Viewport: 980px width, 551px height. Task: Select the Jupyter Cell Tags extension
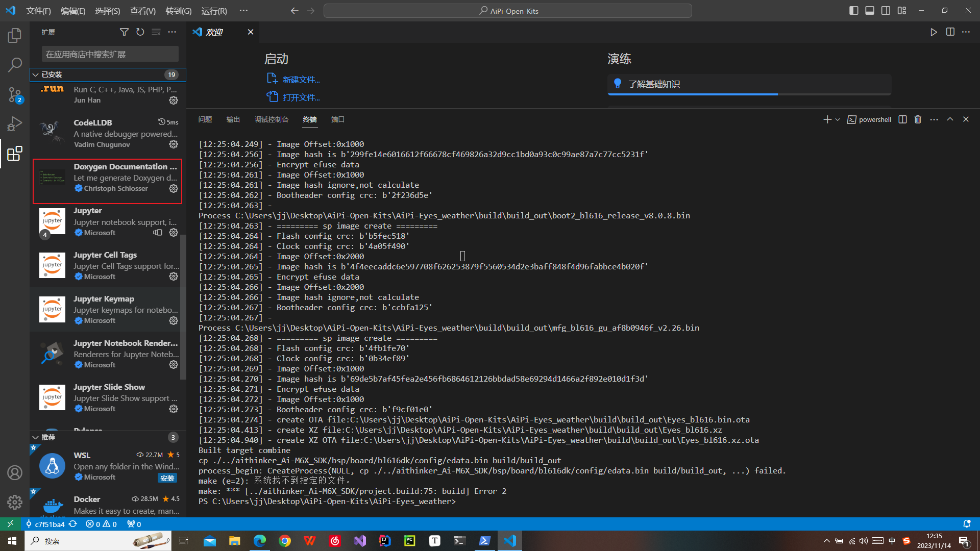[107, 265]
